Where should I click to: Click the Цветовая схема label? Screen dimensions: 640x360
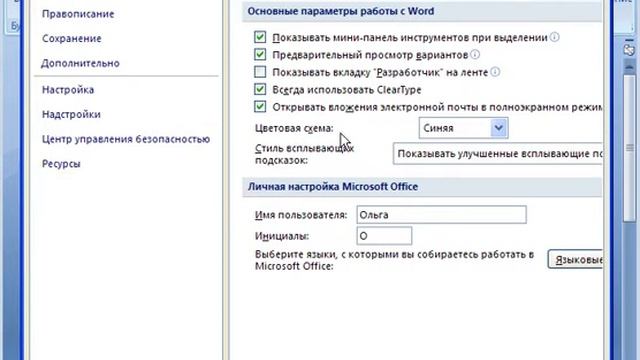(294, 128)
